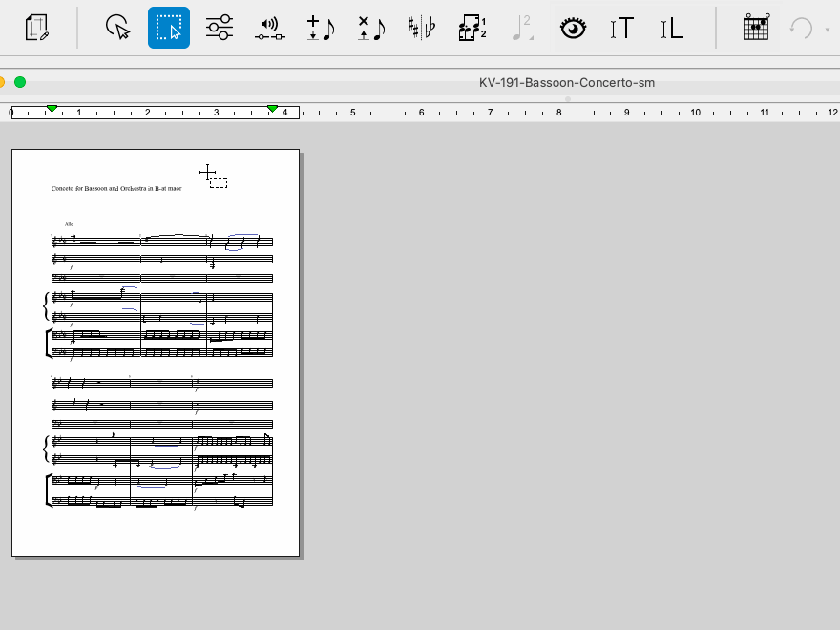Choose the delete note tool

pyautogui.click(x=371, y=28)
